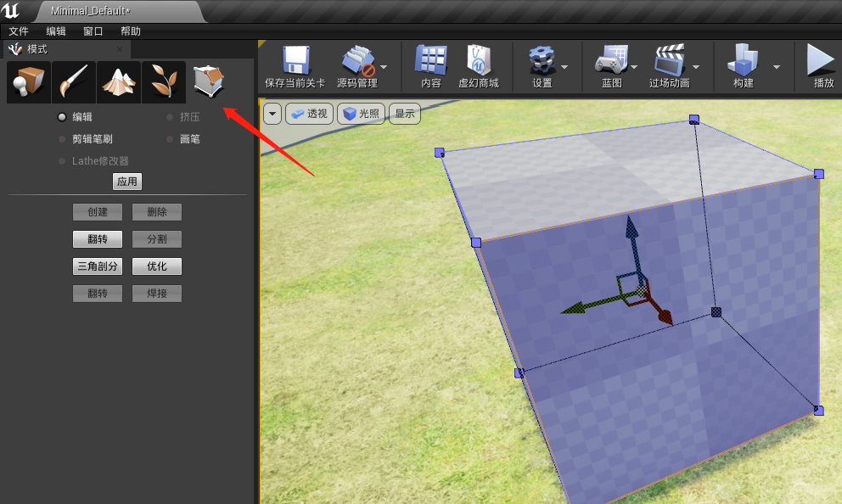Open 虚幻商城 marketplace
The width and height of the screenshot is (842, 504).
point(479,67)
